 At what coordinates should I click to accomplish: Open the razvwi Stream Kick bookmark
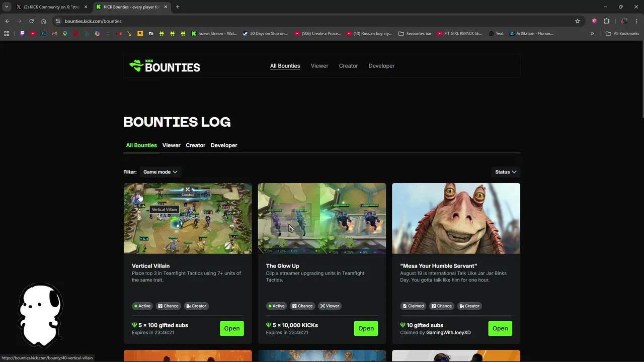pyautogui.click(x=214, y=34)
